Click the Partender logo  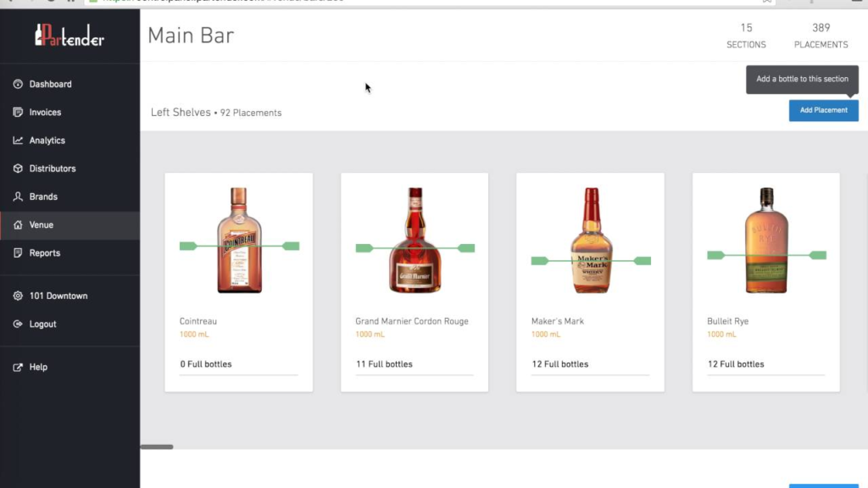coord(70,35)
